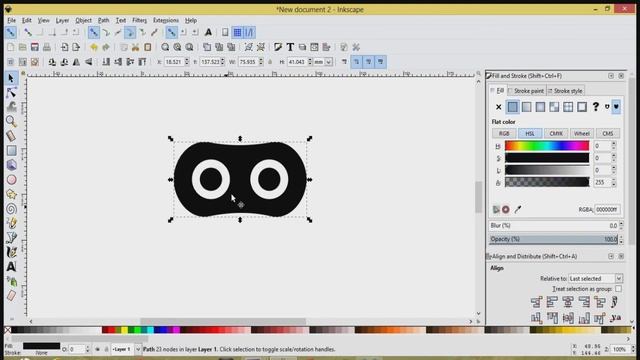Select the Zoom tool in toolbox

[x=11, y=121]
